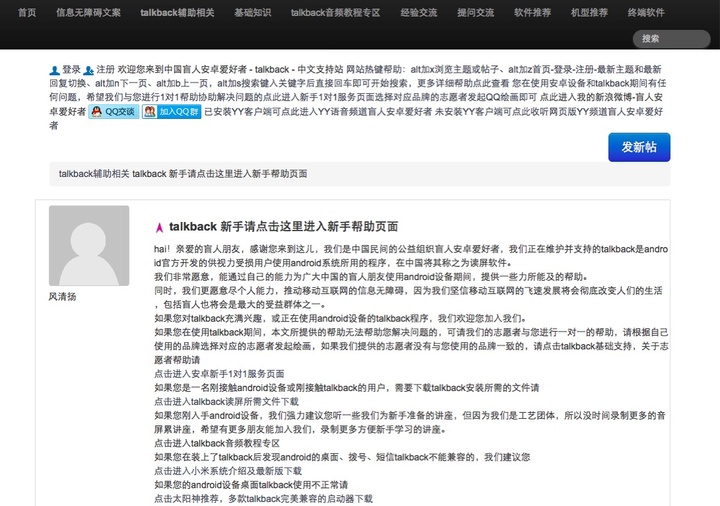Viewport: 720px width, 506px height.
Task: Click the 加入QQ群 button
Action: click(x=172, y=112)
